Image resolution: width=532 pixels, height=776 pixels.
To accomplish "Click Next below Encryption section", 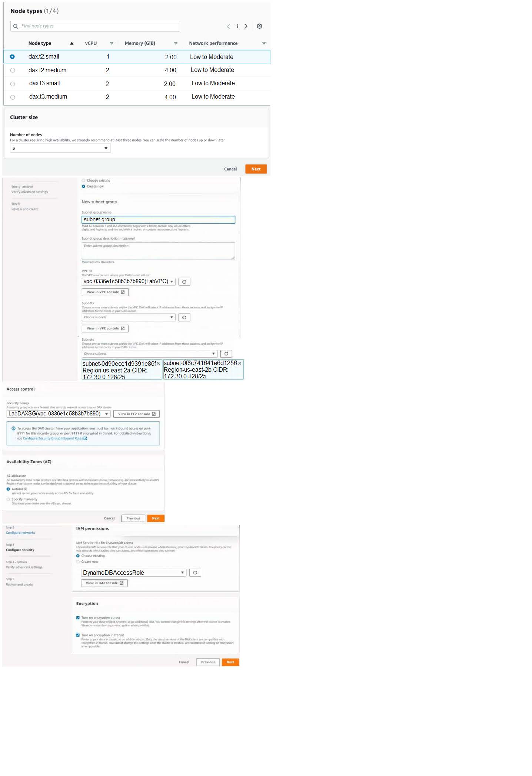I will tap(230, 662).
